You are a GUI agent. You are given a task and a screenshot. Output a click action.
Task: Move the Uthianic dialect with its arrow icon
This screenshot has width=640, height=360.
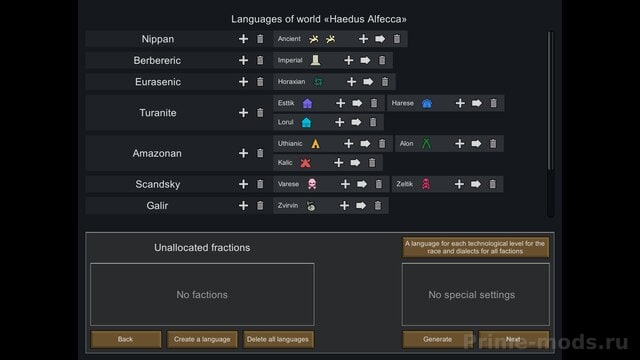(365, 144)
